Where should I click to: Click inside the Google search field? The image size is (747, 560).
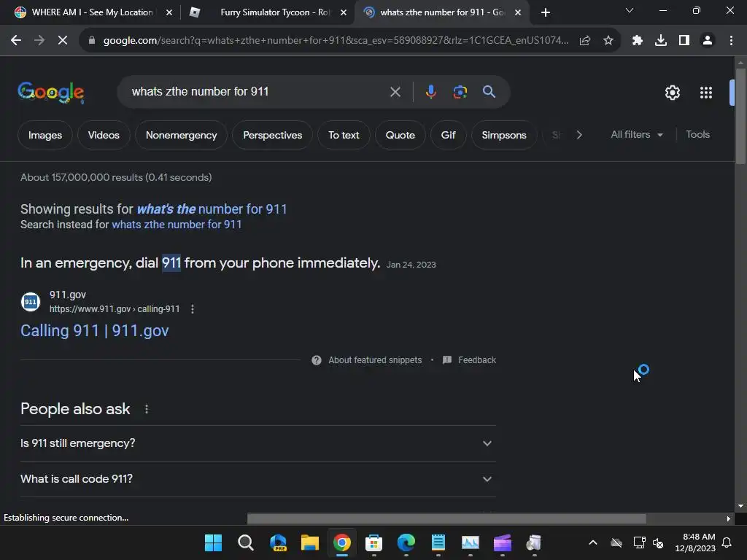click(258, 91)
